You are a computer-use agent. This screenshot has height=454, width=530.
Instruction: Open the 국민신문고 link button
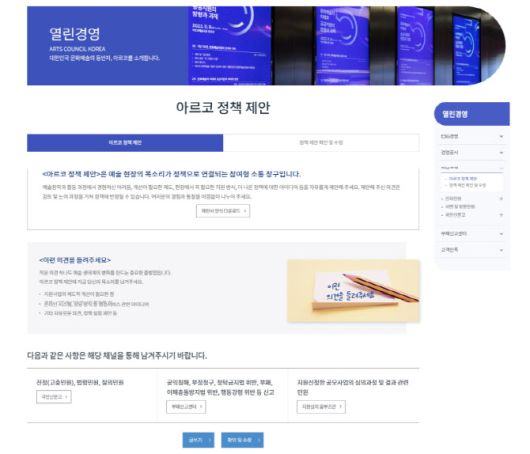tap(54, 397)
